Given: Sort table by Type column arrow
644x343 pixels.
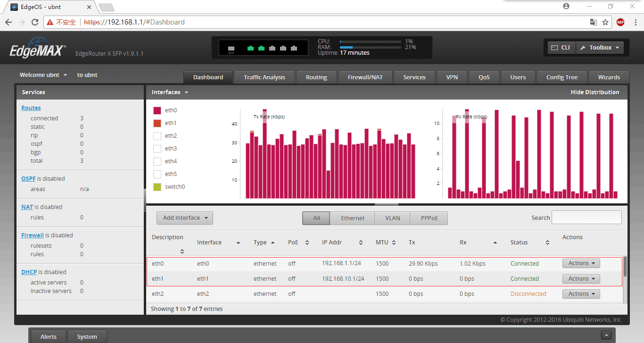Looking at the screenshot, I should pos(272,243).
